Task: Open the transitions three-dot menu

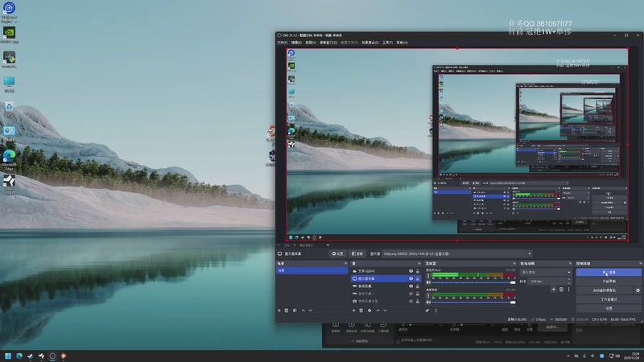Action: click(569, 290)
